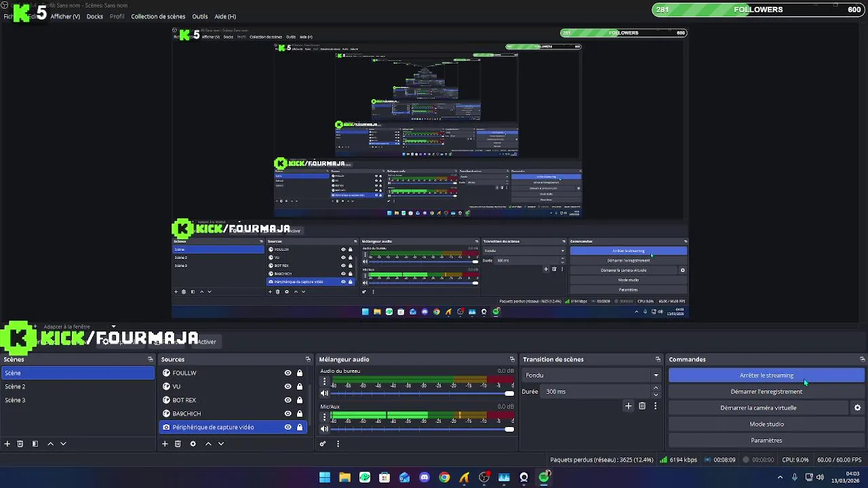Select Scène 2 in scenes list
Viewport: 868px width, 488px height.
tap(78, 386)
